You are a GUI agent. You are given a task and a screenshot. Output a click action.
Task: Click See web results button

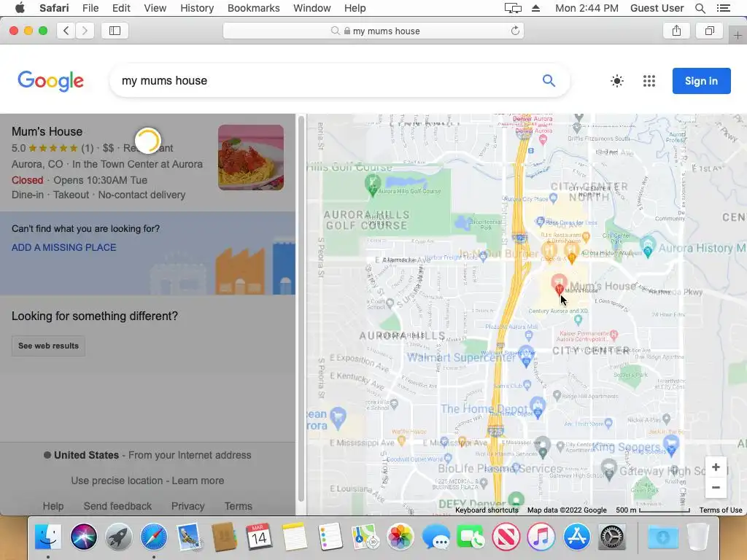[x=48, y=346]
